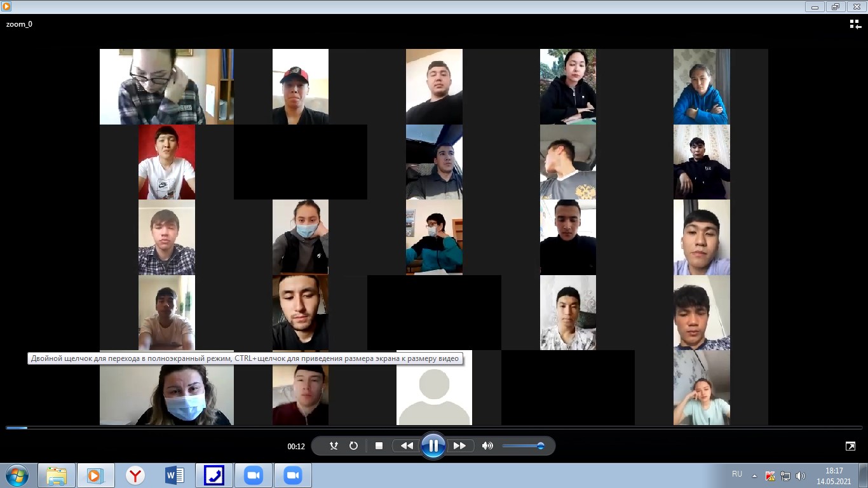This screenshot has height=488, width=868.
Task: Launch Yandex Browser from the taskbar
Action: click(135, 476)
